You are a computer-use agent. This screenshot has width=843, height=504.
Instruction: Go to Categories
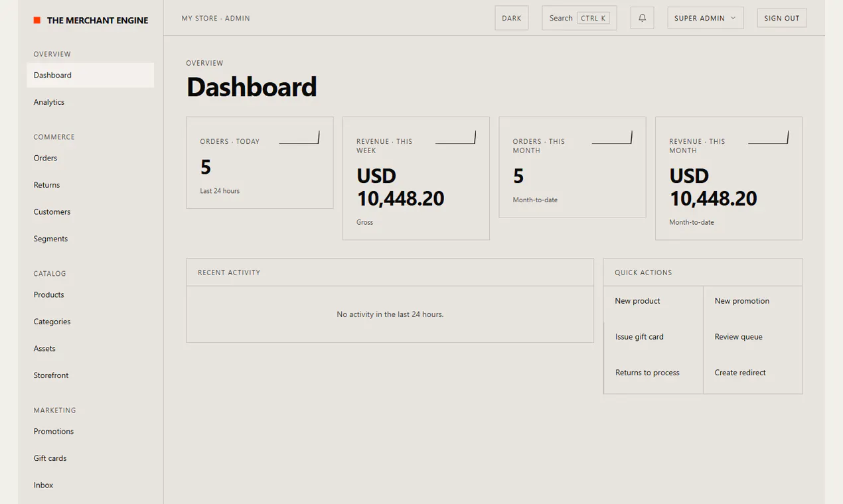tap(90, 322)
